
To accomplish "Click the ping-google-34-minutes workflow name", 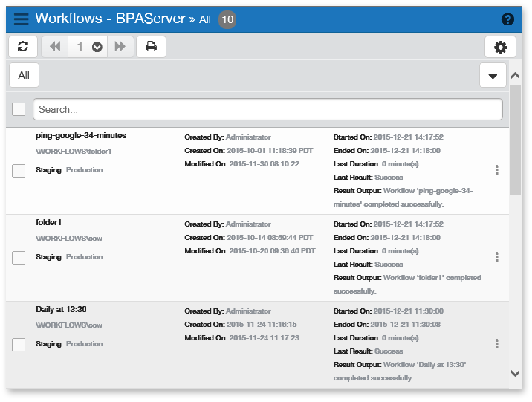I will tap(81, 135).
